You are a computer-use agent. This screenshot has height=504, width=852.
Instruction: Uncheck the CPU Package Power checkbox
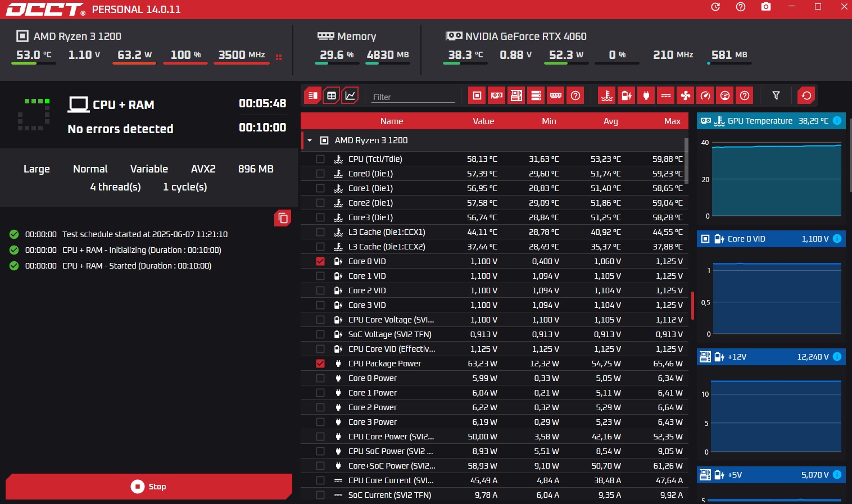tap(320, 364)
